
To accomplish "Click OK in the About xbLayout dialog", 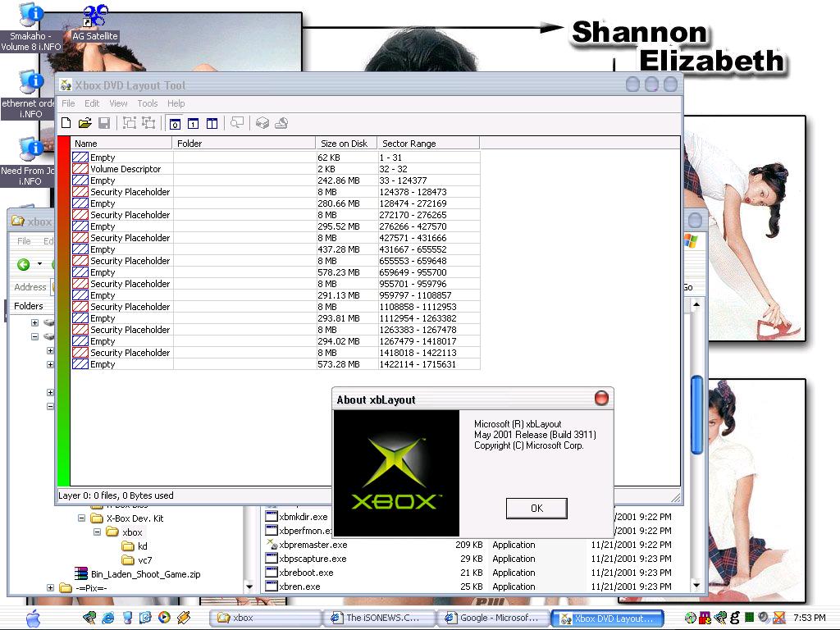I will [536, 508].
